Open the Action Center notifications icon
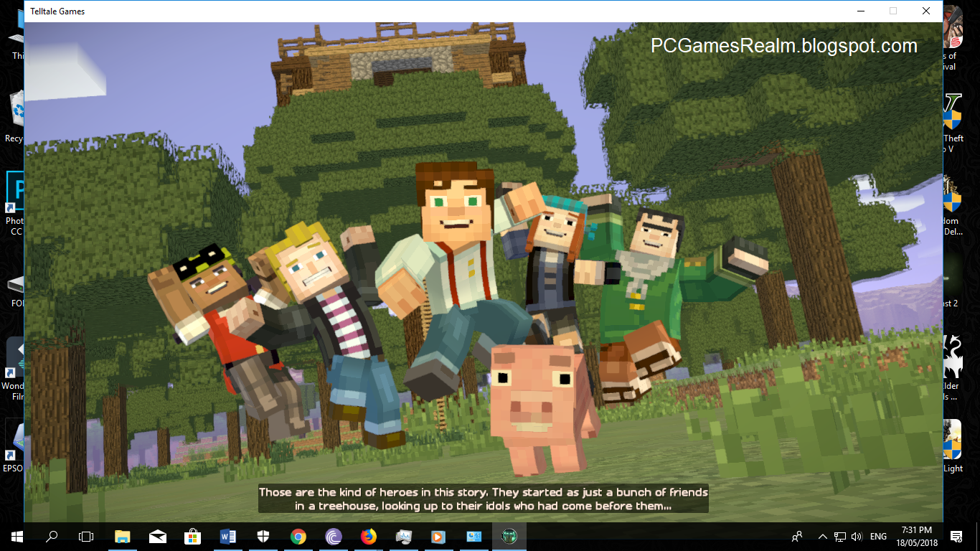 (956, 536)
